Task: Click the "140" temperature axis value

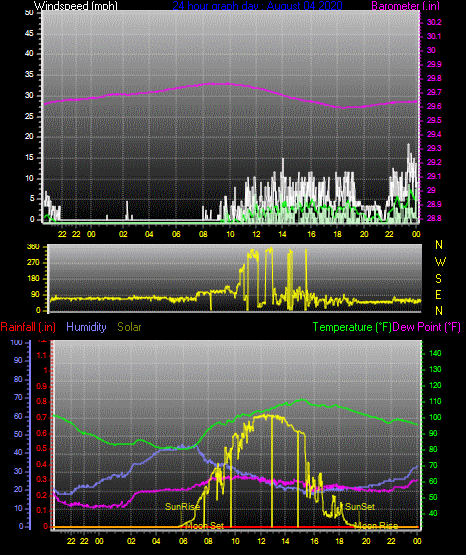Action: (435, 353)
